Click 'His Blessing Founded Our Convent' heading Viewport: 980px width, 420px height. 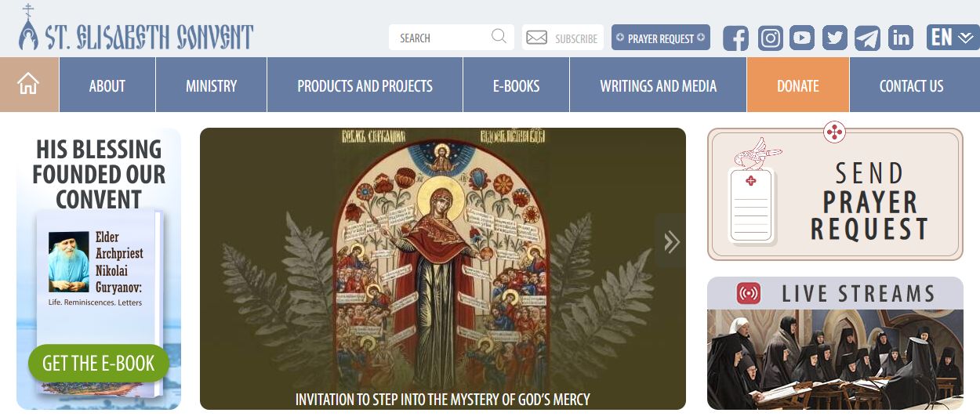click(x=99, y=174)
